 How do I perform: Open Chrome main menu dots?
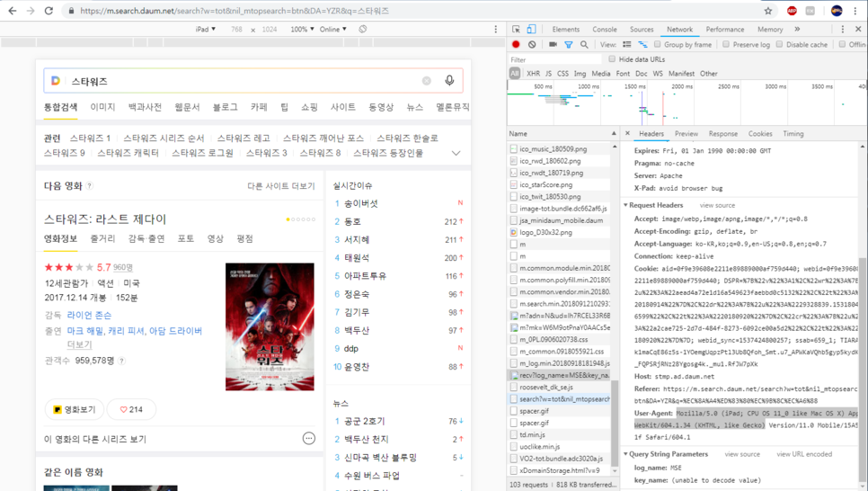pyautogui.click(x=855, y=11)
